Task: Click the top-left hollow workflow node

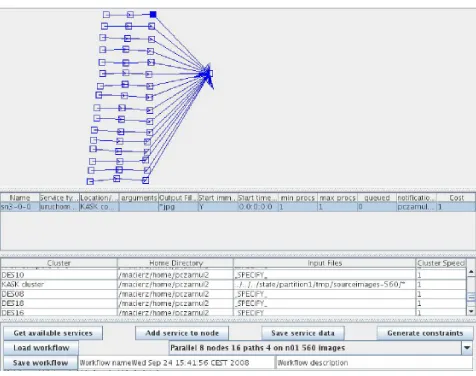Action: (106, 14)
